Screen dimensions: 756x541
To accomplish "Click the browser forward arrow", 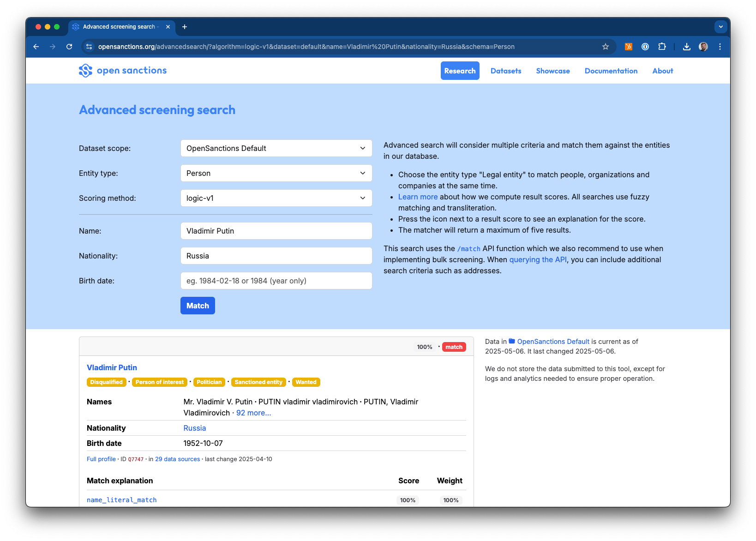I will [53, 47].
